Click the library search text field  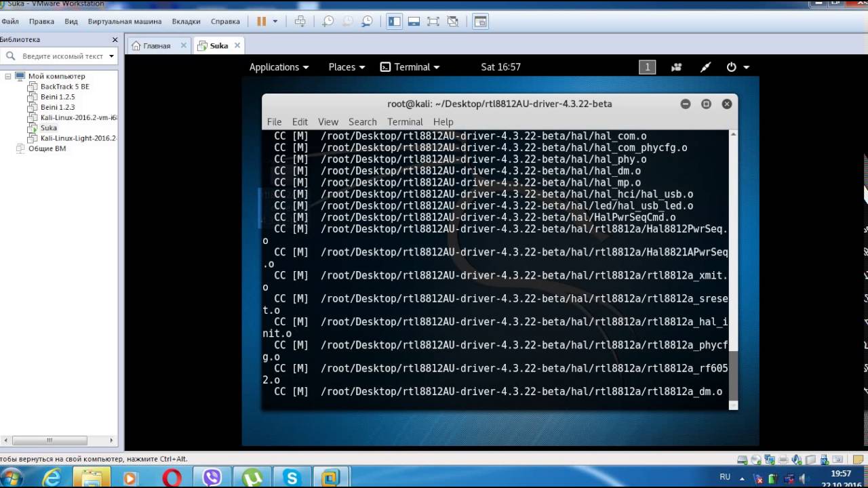62,56
